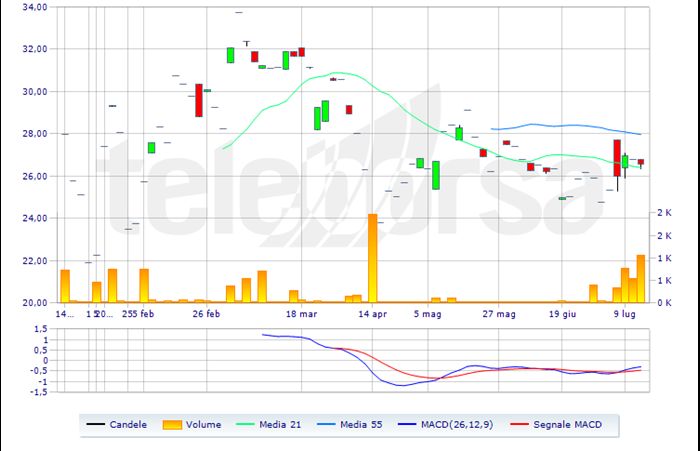Click the 19 giu date label
Viewport: 700px width, 451px height.
(x=562, y=314)
